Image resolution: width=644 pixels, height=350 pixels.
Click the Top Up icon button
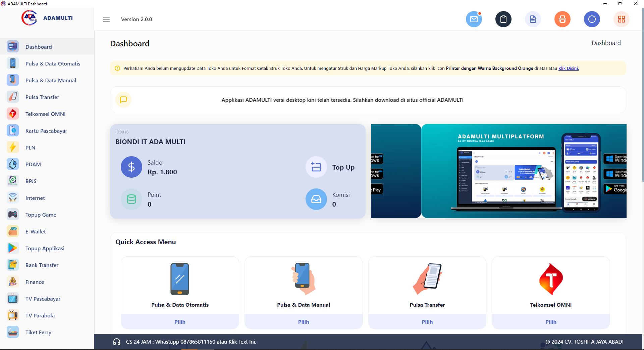(x=316, y=167)
